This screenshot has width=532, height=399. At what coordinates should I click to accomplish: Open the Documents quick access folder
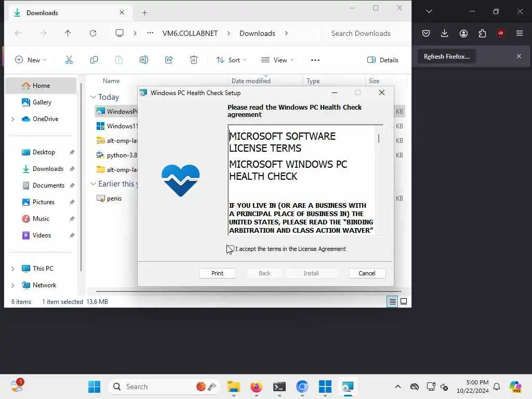pyautogui.click(x=48, y=185)
